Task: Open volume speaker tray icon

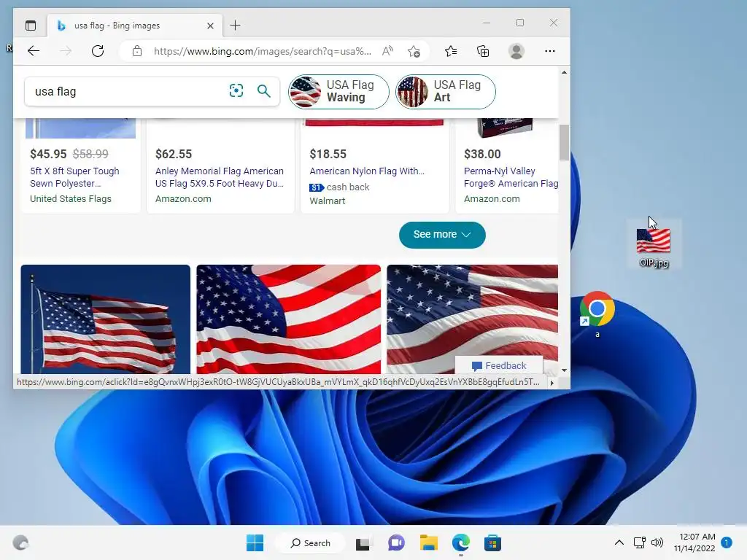Action: click(657, 542)
